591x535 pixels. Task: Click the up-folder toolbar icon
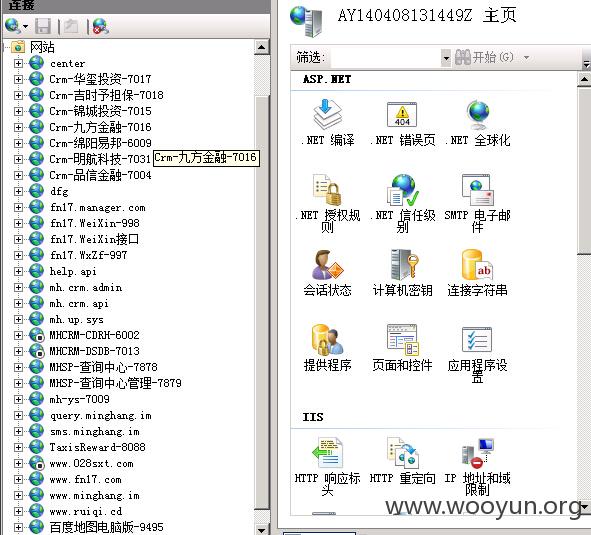71,26
